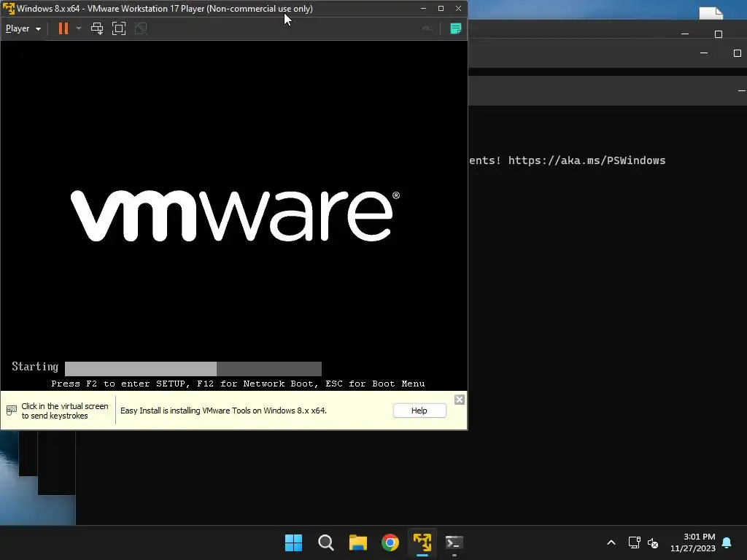Open the Windows Start menu
Viewport: 747px width, 560px height.
pyautogui.click(x=293, y=542)
